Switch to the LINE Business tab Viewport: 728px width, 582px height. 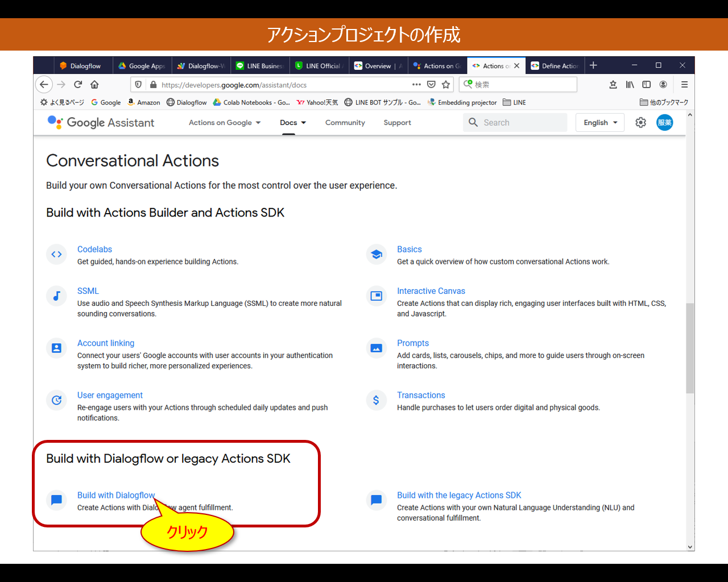(260, 66)
